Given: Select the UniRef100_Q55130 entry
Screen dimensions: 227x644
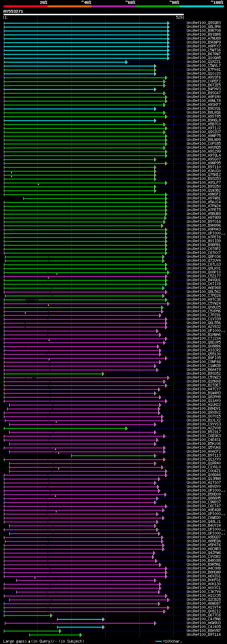Looking at the screenshot, I should point(204,354).
